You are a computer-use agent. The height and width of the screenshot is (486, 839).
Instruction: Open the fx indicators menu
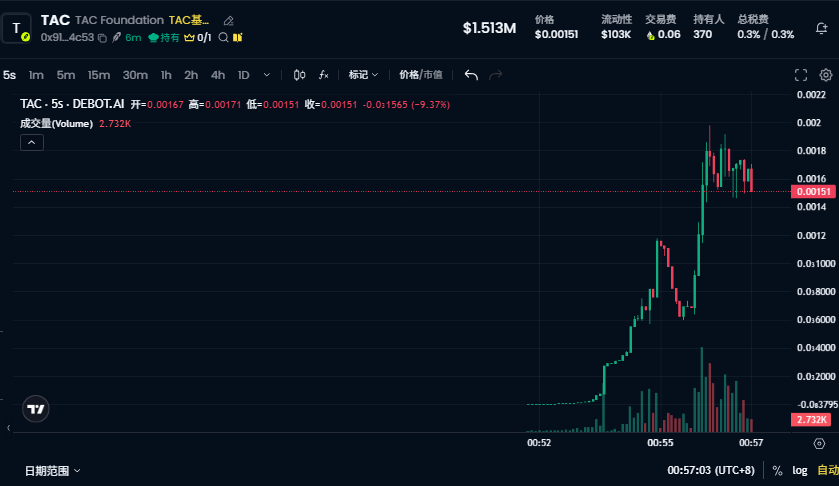(323, 75)
